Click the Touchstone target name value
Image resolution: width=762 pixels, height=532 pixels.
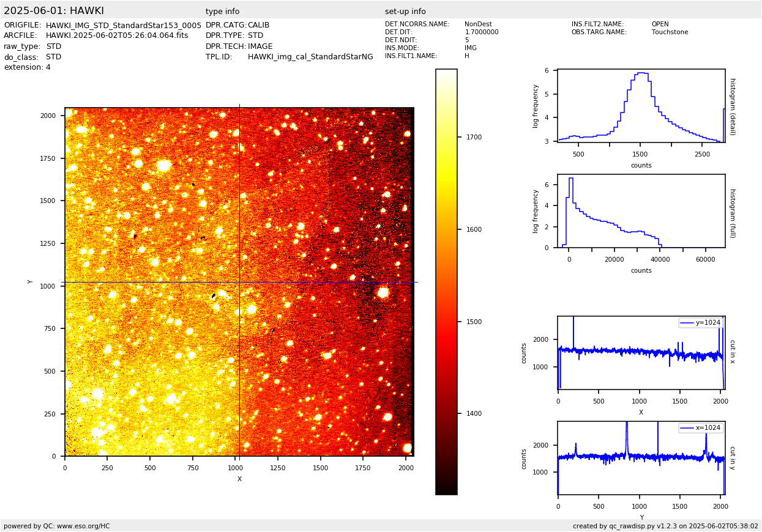[x=670, y=32]
